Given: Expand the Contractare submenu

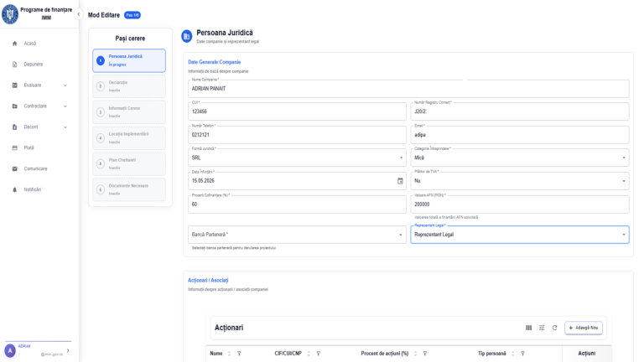Looking at the screenshot, I should [x=65, y=106].
